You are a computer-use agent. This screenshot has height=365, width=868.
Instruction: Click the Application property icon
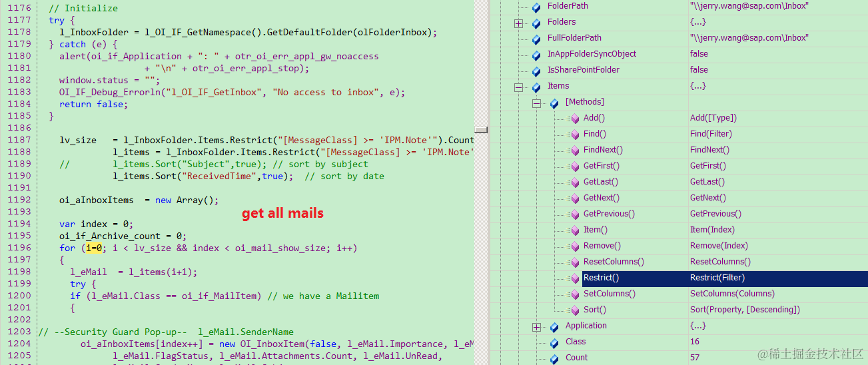coord(554,327)
